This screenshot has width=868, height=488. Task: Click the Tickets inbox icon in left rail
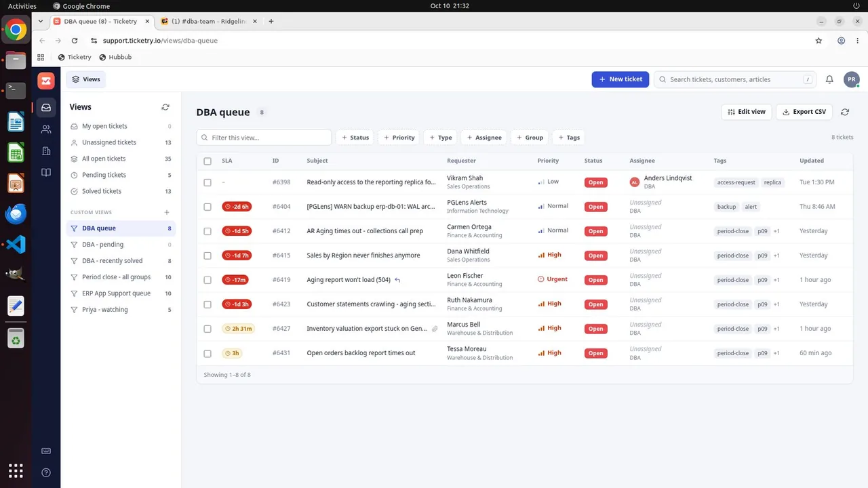46,107
